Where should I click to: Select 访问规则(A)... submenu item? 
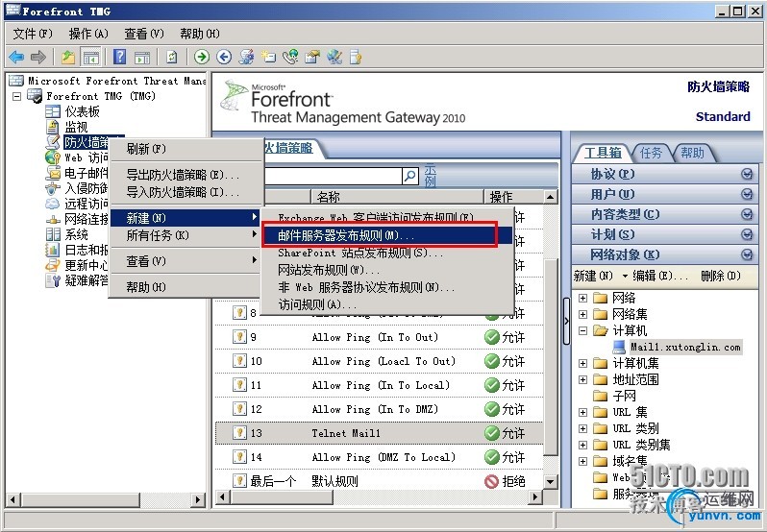click(x=386, y=304)
